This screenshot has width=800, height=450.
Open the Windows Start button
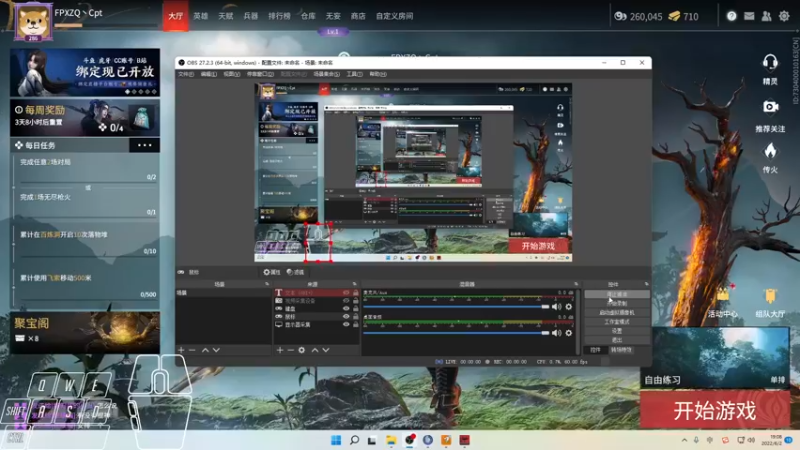336,440
